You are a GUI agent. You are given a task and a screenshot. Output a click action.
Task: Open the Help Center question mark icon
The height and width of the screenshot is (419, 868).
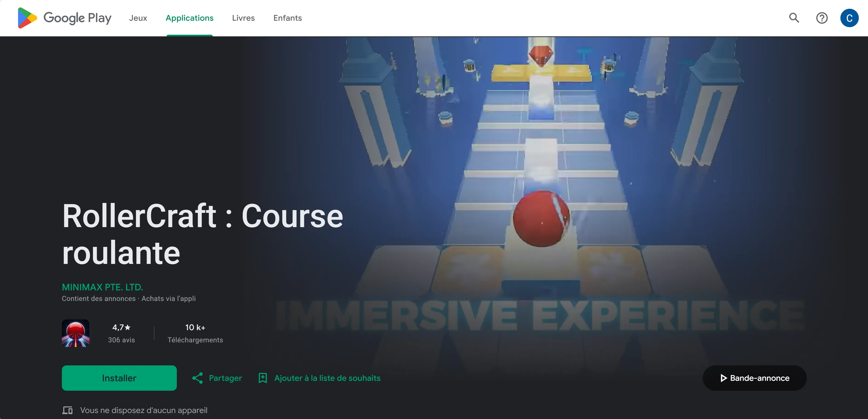822,18
